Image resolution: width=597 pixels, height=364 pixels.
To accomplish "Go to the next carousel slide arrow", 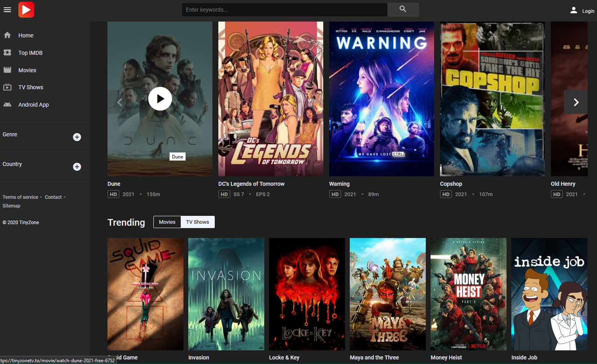I will point(576,102).
